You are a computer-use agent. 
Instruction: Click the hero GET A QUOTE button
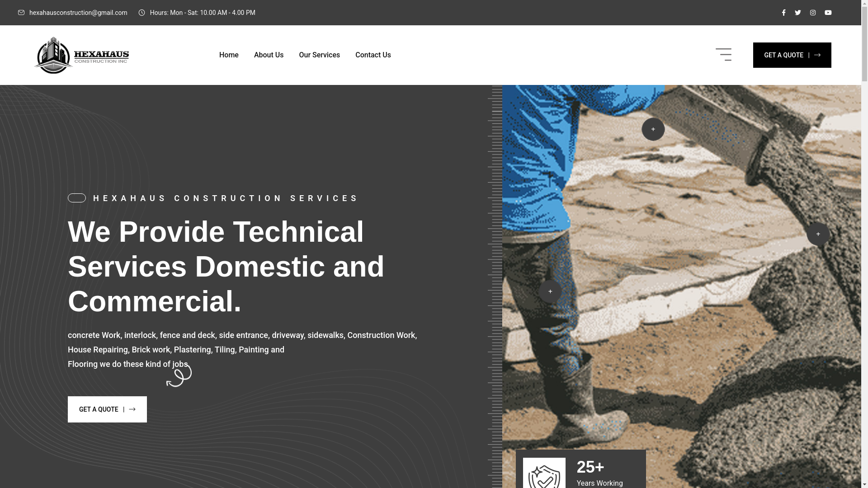pos(107,409)
